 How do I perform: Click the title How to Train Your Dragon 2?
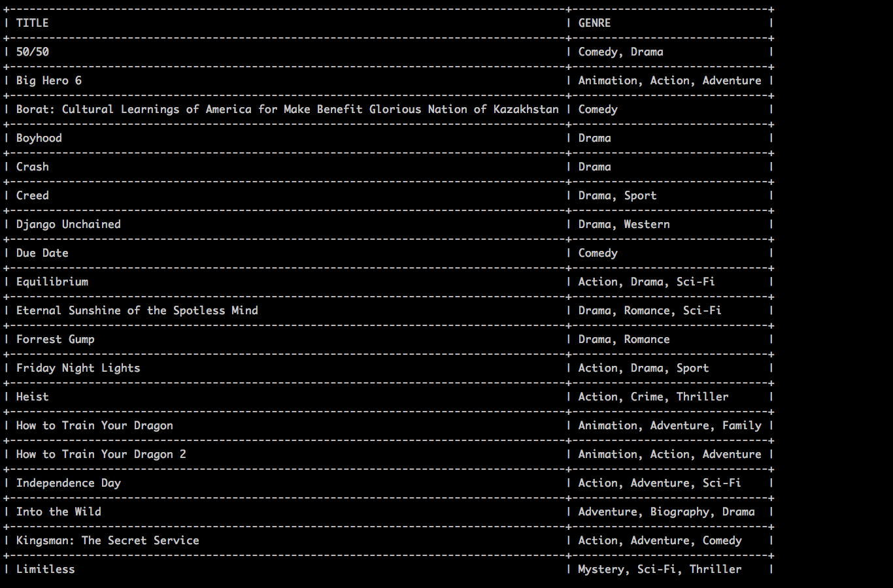[101, 454]
